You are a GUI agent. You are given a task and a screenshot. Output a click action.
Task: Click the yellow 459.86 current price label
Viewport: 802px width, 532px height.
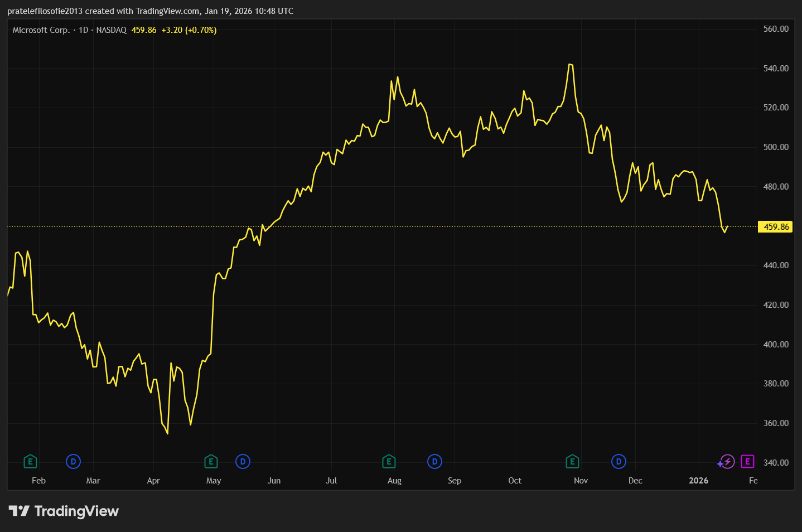click(776, 227)
